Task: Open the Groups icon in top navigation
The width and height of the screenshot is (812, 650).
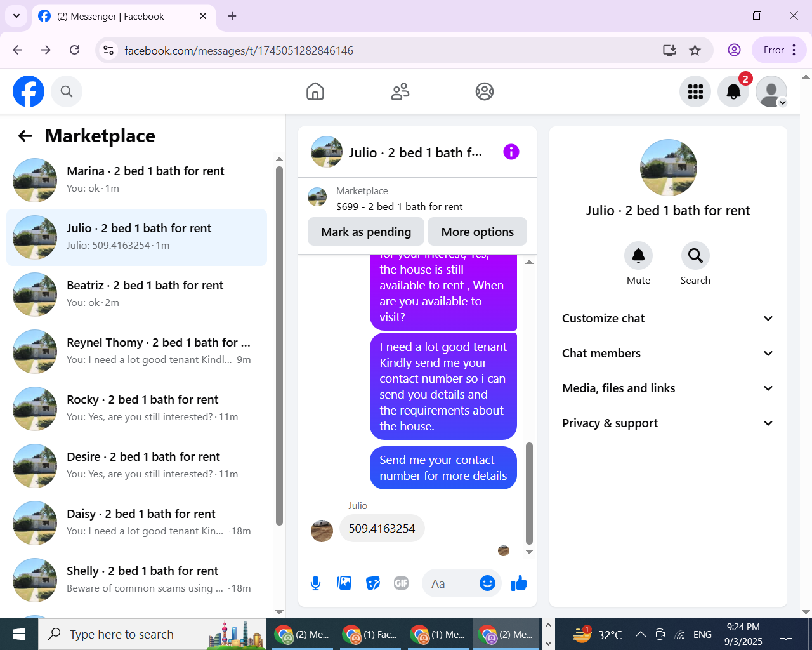Action: click(x=485, y=91)
